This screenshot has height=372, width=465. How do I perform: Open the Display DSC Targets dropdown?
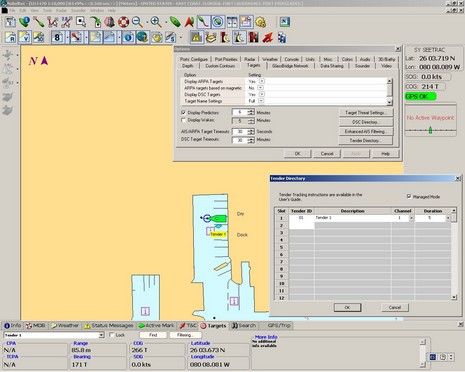pyautogui.click(x=262, y=94)
